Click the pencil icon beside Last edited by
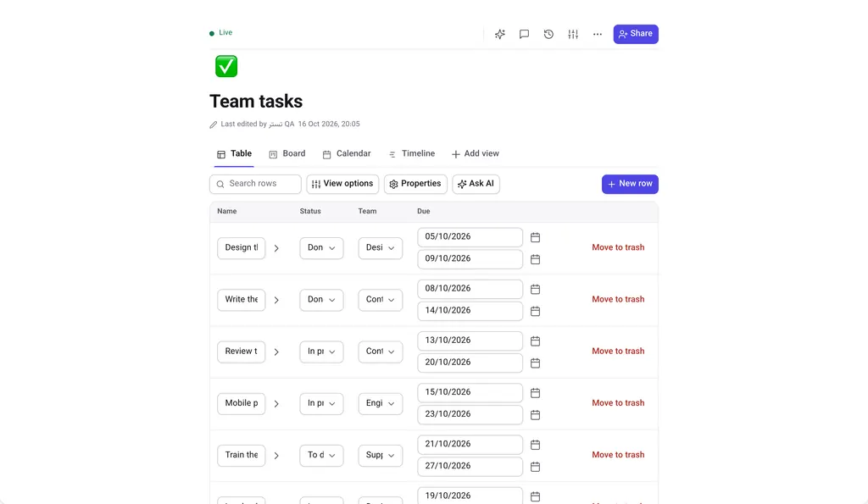This screenshot has width=868, height=504. coord(213,125)
